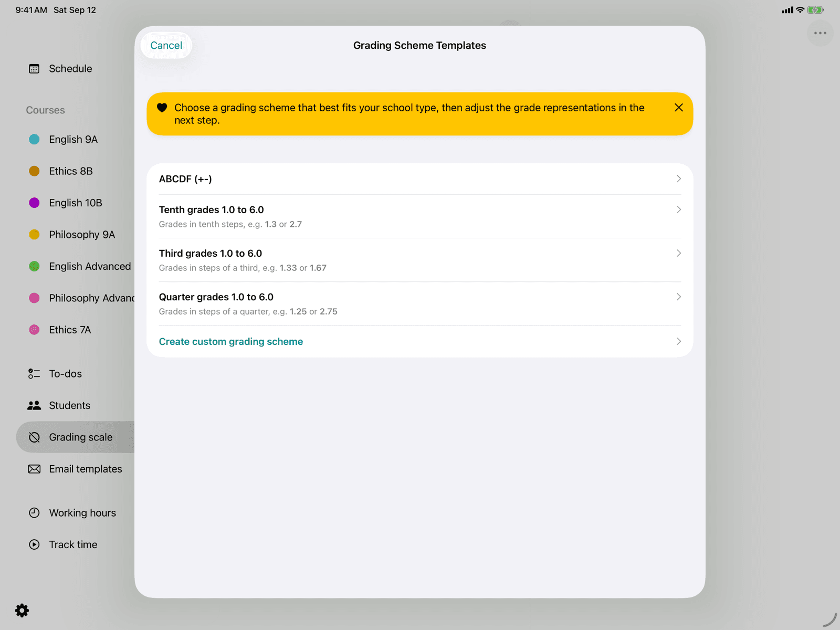This screenshot has width=840, height=630.
Task: Open the three-dots more menu
Action: [820, 33]
